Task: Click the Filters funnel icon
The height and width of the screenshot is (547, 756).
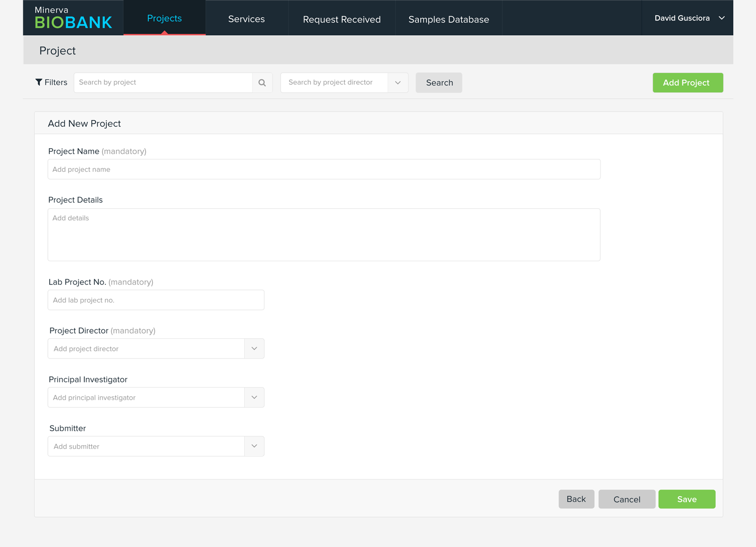Action: (x=39, y=82)
